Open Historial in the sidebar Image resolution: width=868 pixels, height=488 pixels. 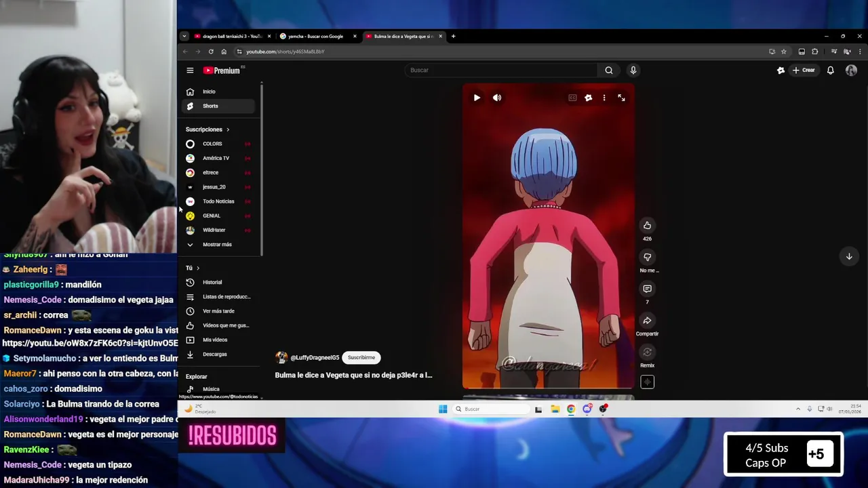(x=218, y=282)
